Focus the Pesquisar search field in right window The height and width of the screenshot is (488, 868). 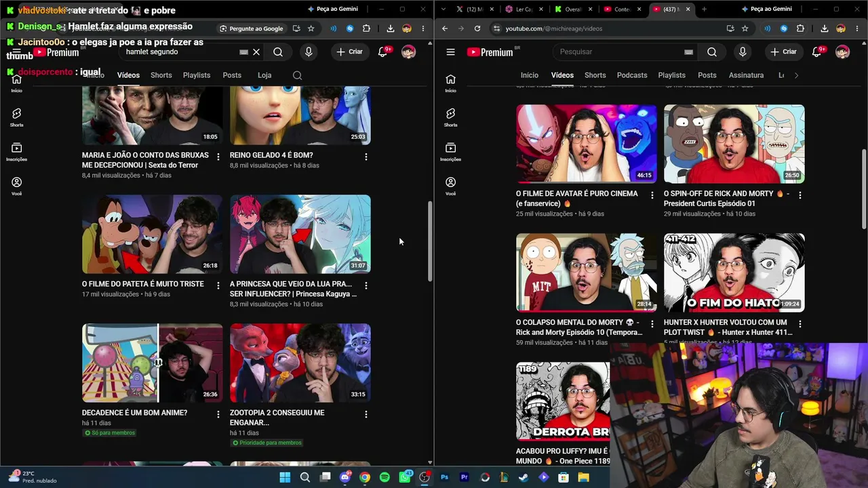coord(624,52)
